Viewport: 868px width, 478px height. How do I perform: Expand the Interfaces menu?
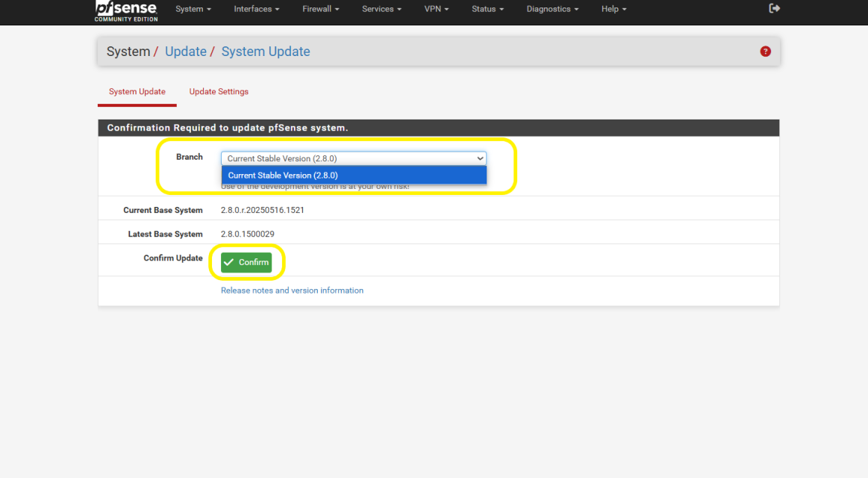[x=256, y=9]
